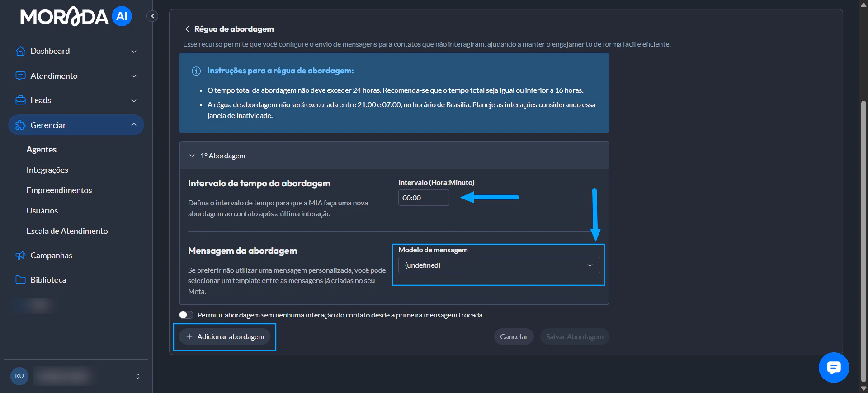Image resolution: width=868 pixels, height=393 pixels.
Task: Click the Intervalo Hora:Minuto input field
Action: click(424, 198)
